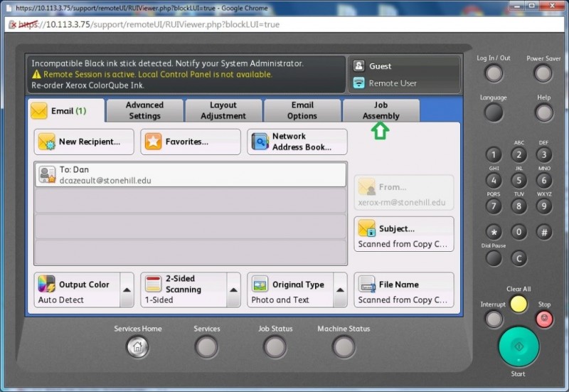
Task: Tap keypad digit 0
Action: click(x=519, y=232)
